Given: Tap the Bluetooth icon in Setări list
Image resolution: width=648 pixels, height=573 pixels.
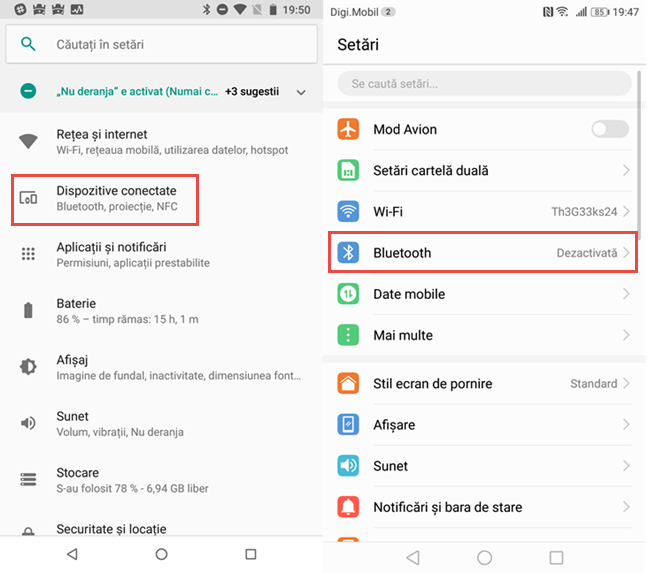Looking at the screenshot, I should 348,252.
